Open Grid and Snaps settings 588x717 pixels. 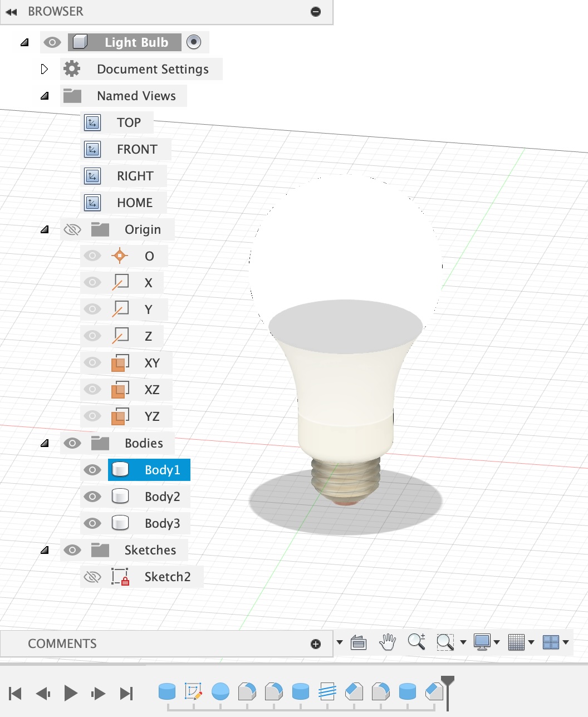tap(517, 642)
